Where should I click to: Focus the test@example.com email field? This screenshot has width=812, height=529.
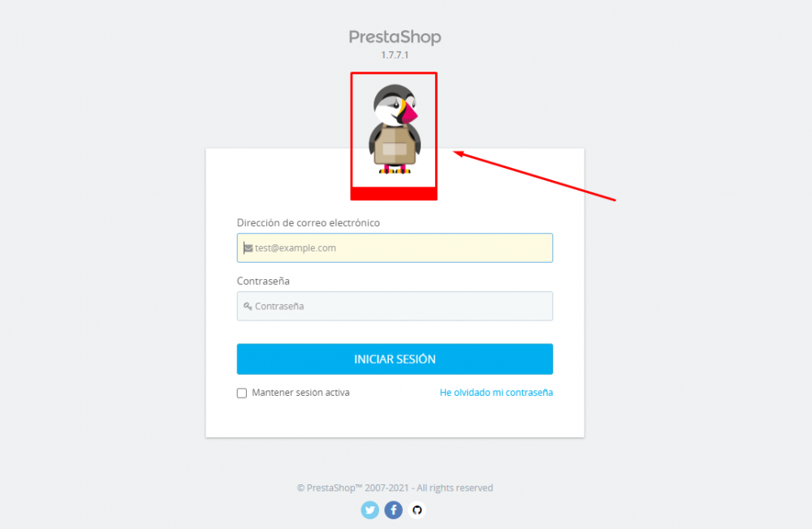coord(395,248)
